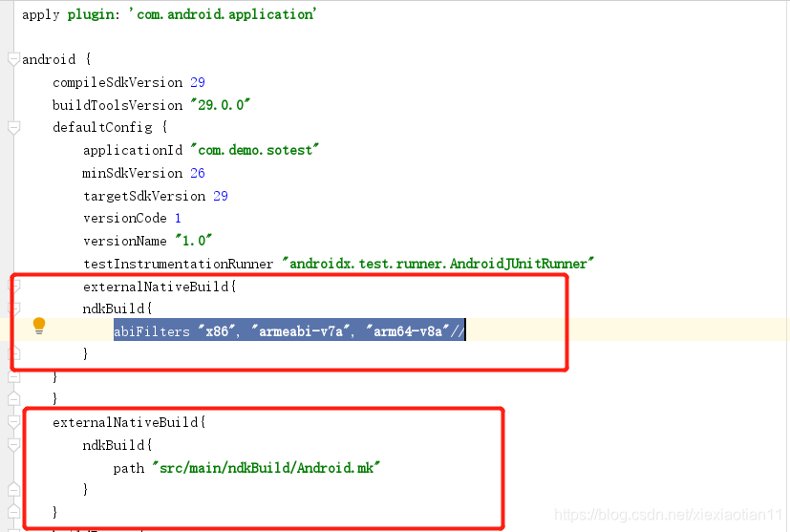This screenshot has width=790, height=532.
Task: Click the testInstrumentationRunner property
Action: (178, 264)
